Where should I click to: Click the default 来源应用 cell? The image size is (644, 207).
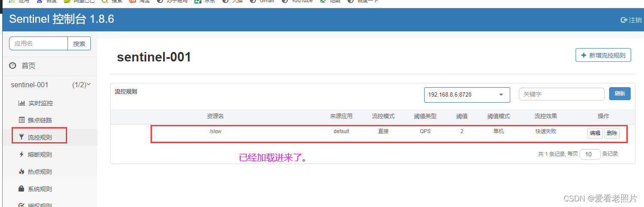pyautogui.click(x=341, y=131)
